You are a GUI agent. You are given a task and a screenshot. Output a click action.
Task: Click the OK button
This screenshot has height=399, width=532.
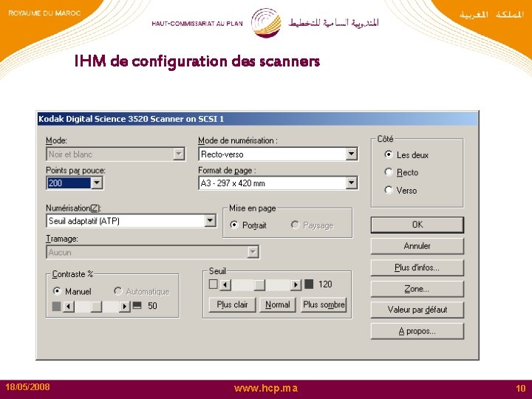tap(417, 225)
